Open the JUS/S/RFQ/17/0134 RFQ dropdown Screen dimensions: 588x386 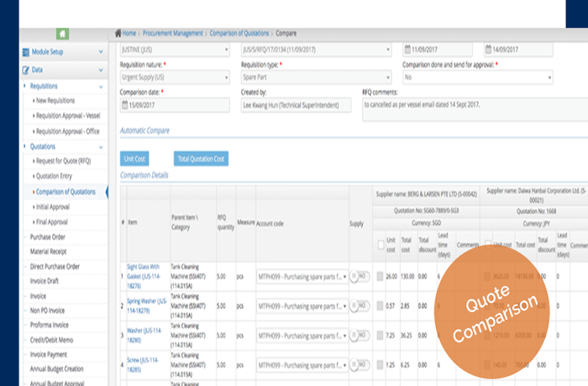click(316, 50)
